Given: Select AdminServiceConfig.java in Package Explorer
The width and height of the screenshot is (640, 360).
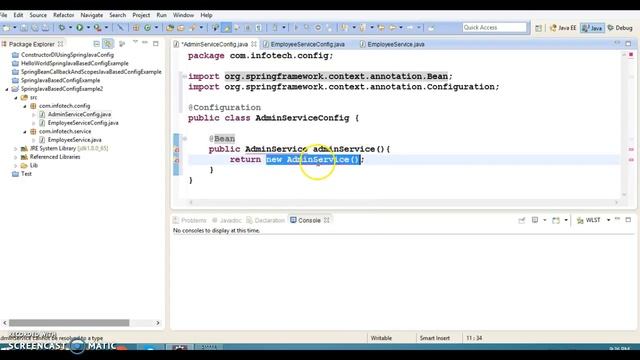Looking at the screenshot, I should pos(79,114).
